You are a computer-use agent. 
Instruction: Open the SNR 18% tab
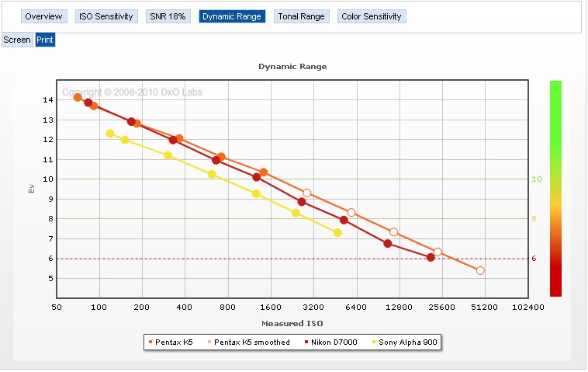pos(168,16)
